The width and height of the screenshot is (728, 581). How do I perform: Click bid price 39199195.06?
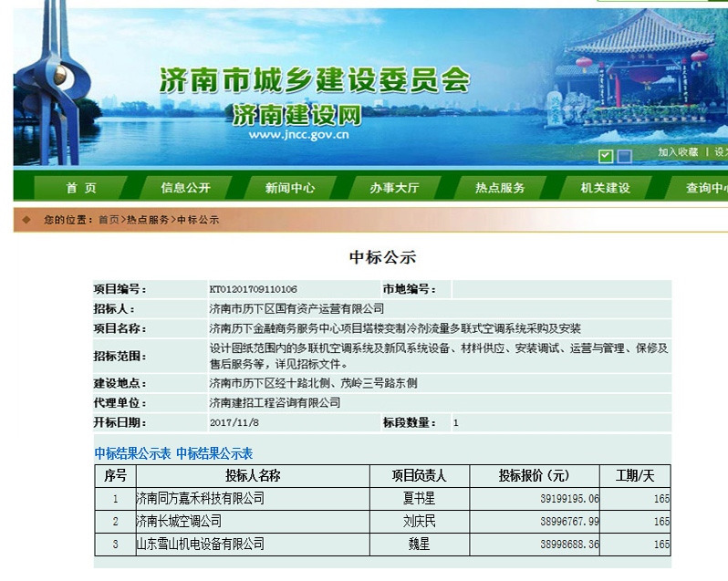click(x=569, y=499)
